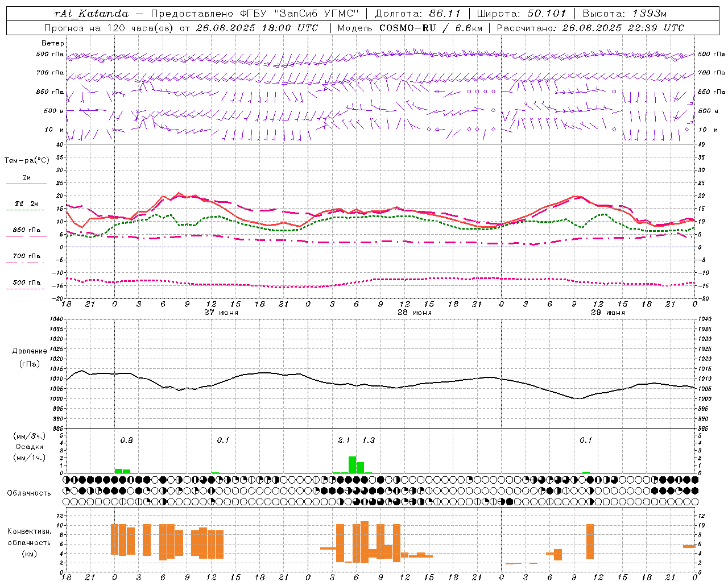Click the "Широта: 50.101" header value
728x582 pixels.
tap(522, 14)
